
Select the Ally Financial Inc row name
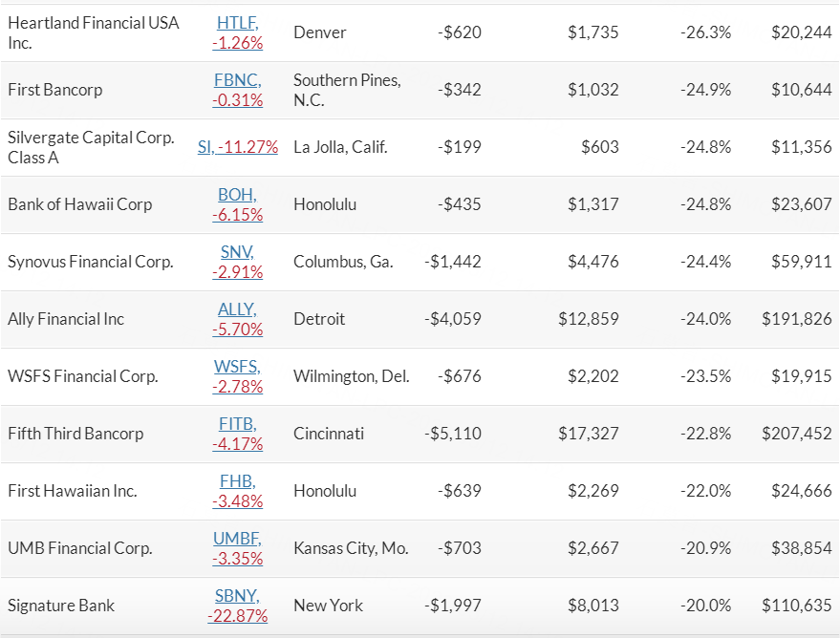coord(66,319)
